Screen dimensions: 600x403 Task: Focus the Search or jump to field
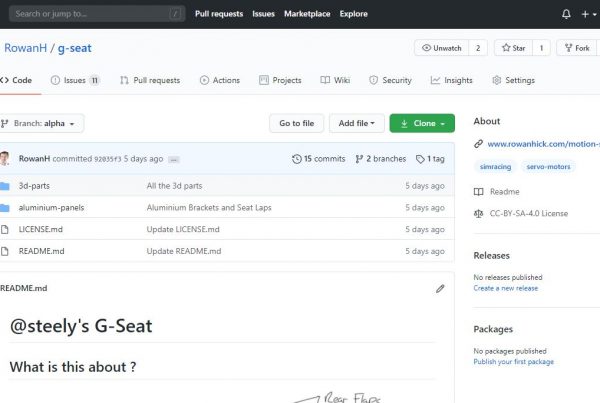tap(97, 14)
